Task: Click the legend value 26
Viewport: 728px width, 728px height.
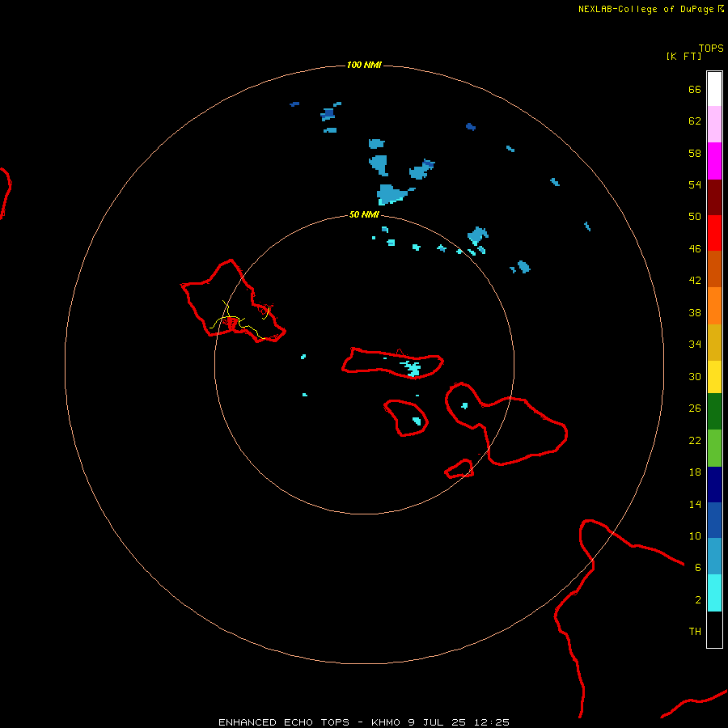Action: pos(695,408)
